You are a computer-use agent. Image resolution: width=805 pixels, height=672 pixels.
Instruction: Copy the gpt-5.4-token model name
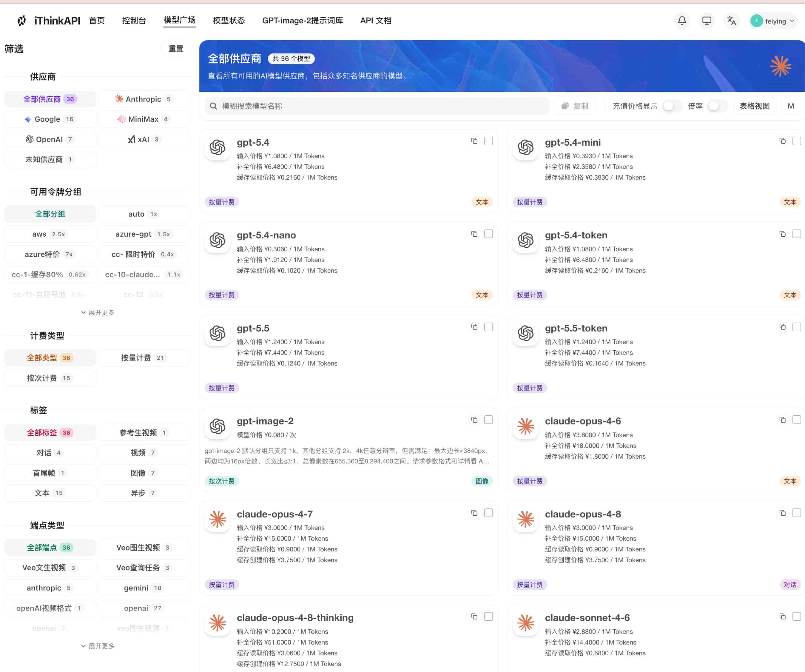coord(782,234)
